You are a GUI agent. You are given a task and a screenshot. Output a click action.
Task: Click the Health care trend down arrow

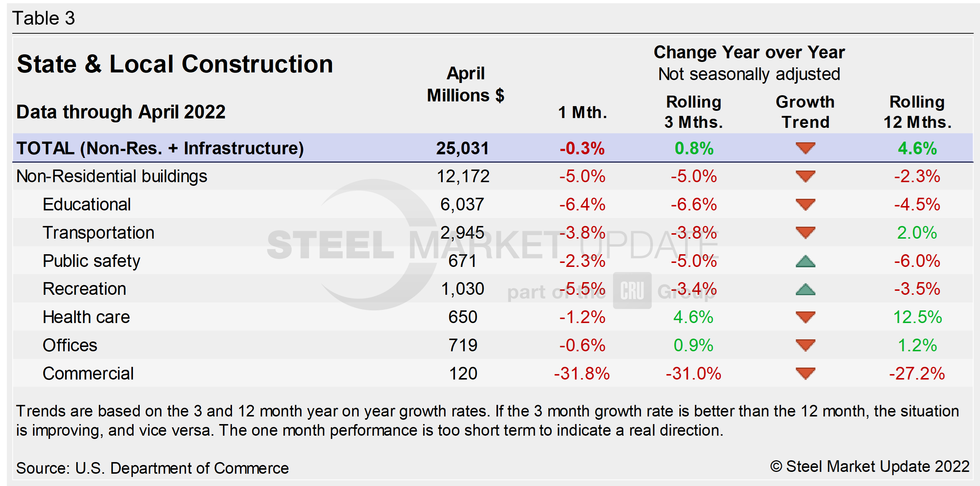805,317
